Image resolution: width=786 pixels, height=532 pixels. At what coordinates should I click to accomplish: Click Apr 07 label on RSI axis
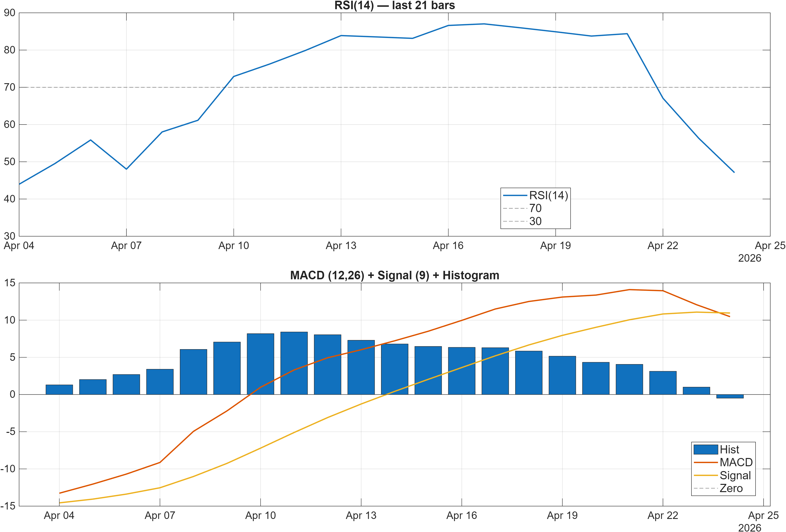[126, 246]
